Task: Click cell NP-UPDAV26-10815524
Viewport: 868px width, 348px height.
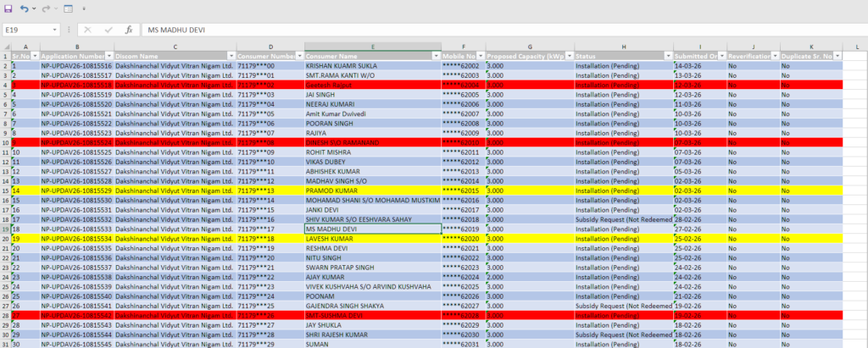Action: click(77, 143)
